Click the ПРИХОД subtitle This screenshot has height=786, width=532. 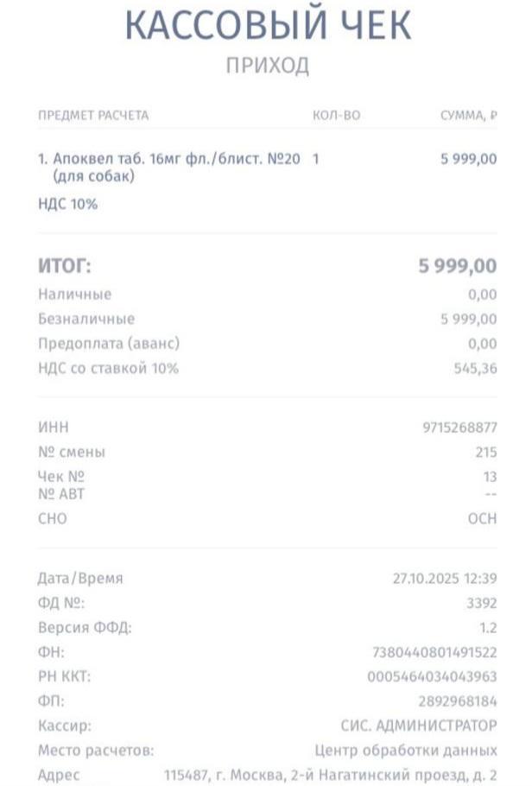coord(267,66)
